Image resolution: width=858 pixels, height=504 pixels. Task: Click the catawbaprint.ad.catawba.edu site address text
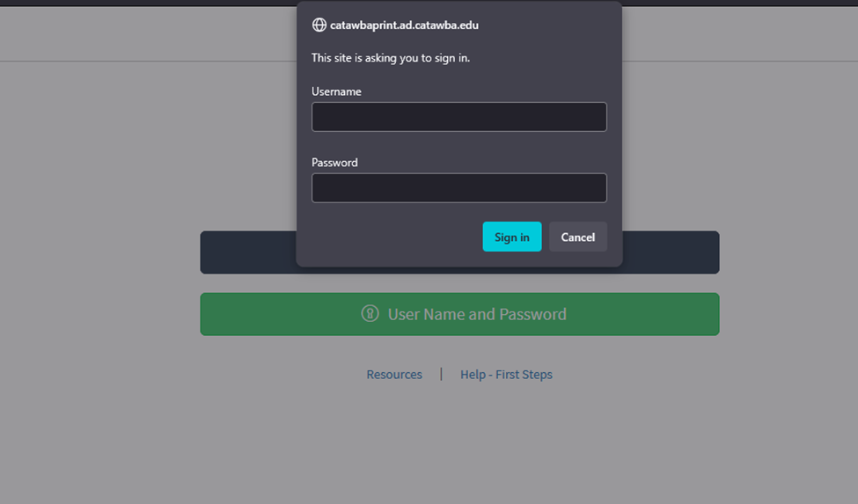point(404,26)
